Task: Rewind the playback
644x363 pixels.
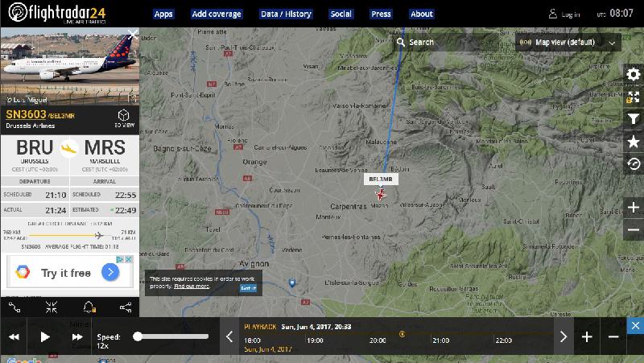Action: coord(14,337)
